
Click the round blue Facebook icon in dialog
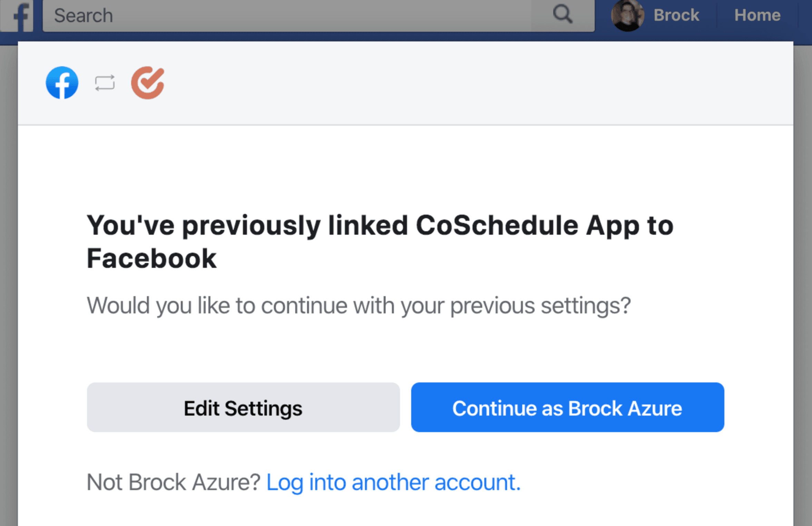pyautogui.click(x=62, y=83)
